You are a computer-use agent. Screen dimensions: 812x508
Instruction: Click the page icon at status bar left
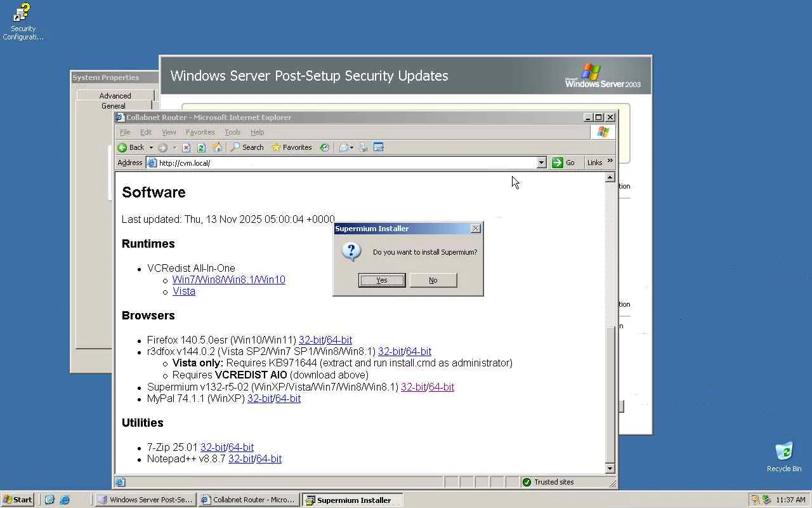coord(121,482)
